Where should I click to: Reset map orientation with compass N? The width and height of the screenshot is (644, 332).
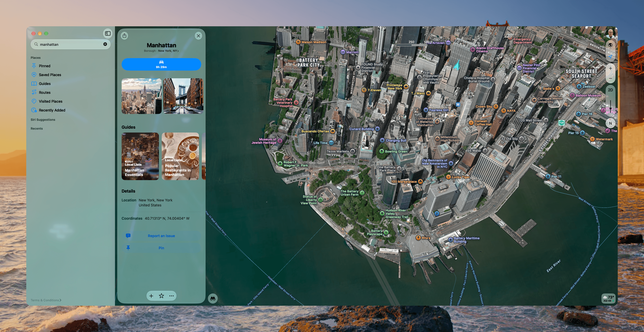tap(610, 123)
